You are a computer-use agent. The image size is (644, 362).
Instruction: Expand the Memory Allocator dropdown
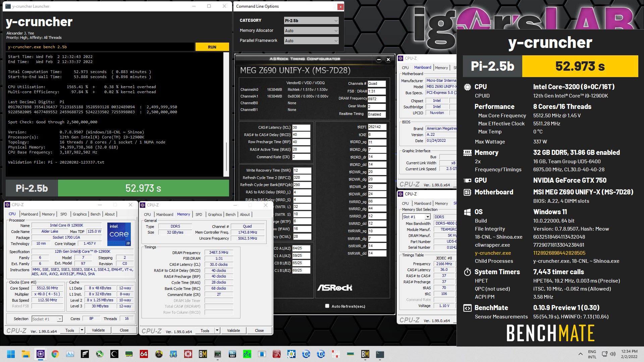311,31
